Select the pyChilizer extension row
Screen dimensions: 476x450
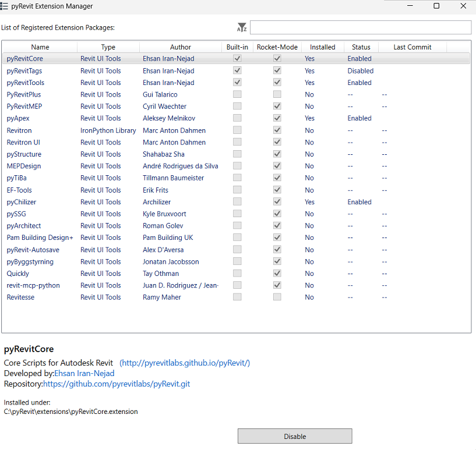coord(22,202)
